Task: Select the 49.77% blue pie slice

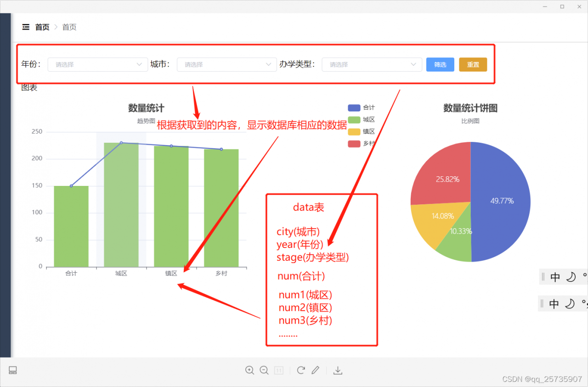Action: click(502, 201)
